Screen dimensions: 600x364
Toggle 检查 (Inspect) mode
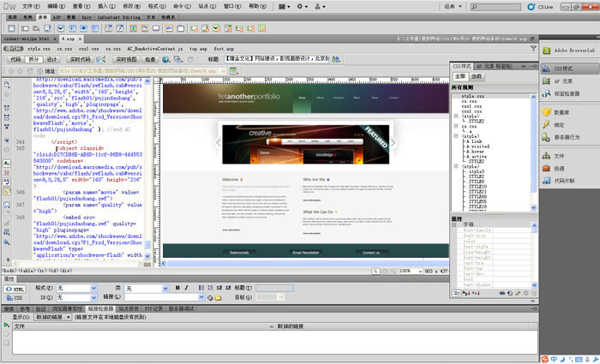(x=150, y=59)
